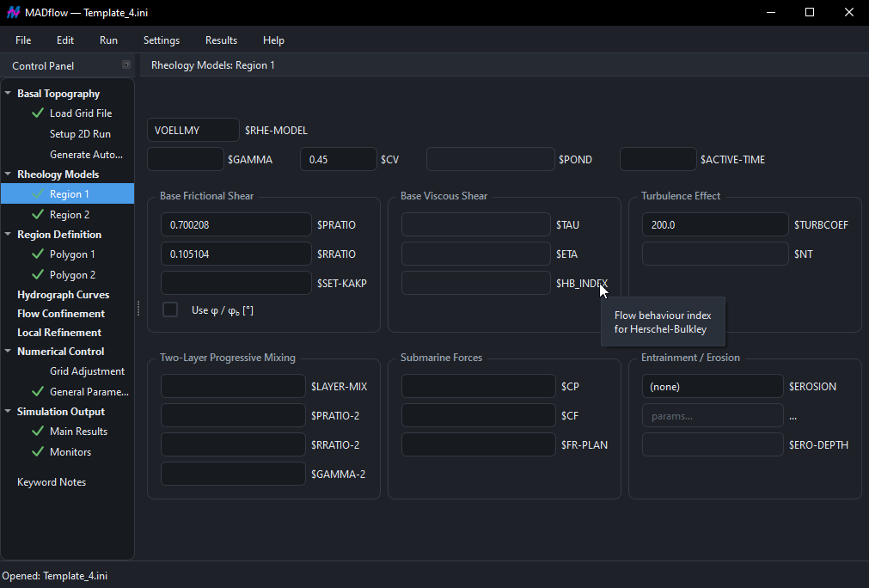
Task: Click the $GAMMA-2 input field
Action: tap(233, 474)
